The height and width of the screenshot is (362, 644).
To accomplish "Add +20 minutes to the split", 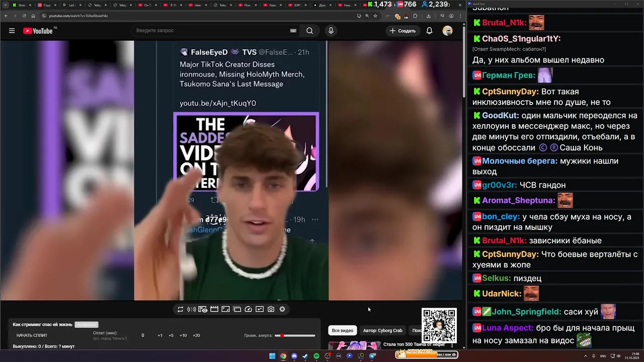I will pos(196,335).
